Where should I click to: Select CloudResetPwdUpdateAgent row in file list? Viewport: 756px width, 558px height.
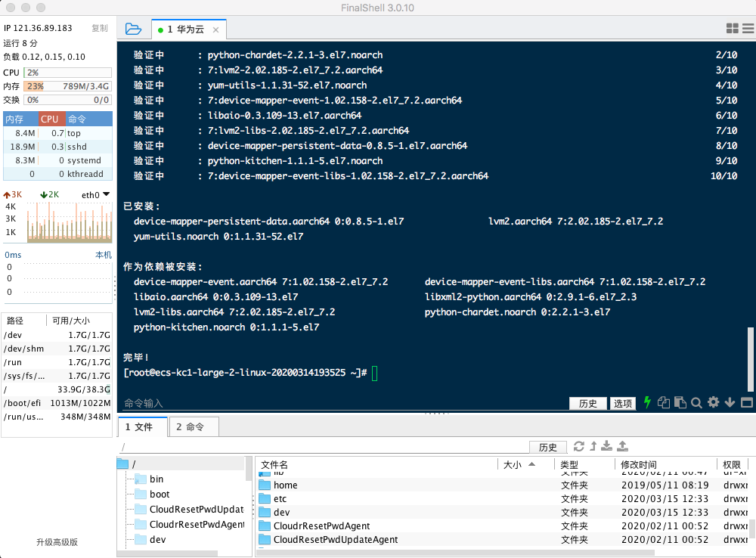[x=503, y=539]
